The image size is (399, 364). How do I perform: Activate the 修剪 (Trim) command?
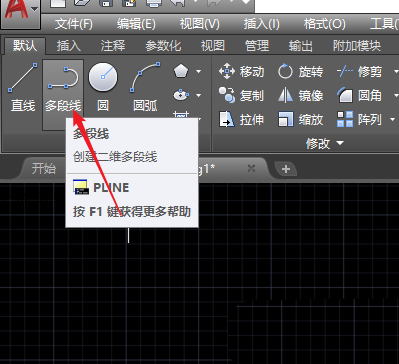[359, 71]
